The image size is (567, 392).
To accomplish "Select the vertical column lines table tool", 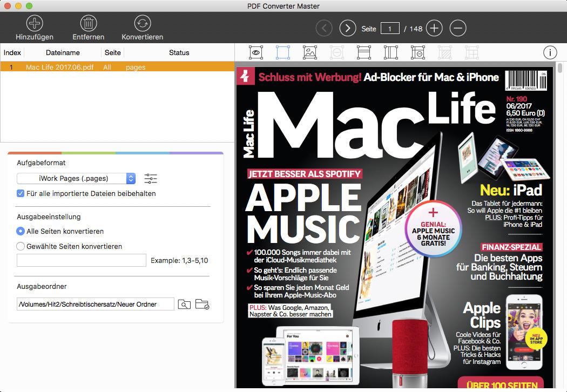I will click(391, 52).
